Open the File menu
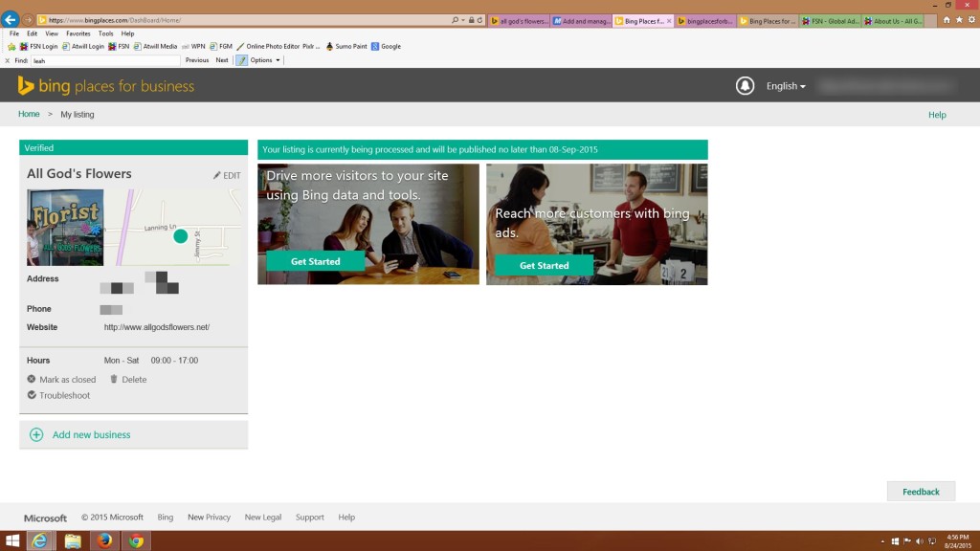The height and width of the screenshot is (551, 980). pyautogui.click(x=13, y=33)
